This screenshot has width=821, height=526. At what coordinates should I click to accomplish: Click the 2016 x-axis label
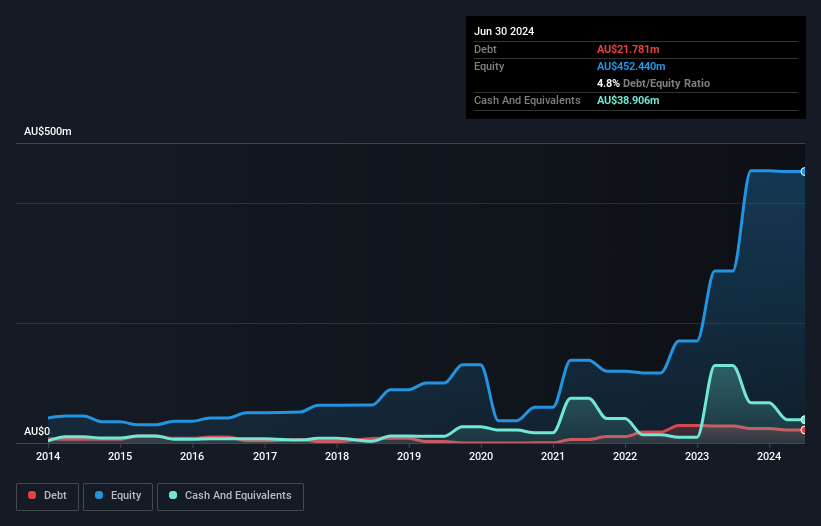pos(192,456)
